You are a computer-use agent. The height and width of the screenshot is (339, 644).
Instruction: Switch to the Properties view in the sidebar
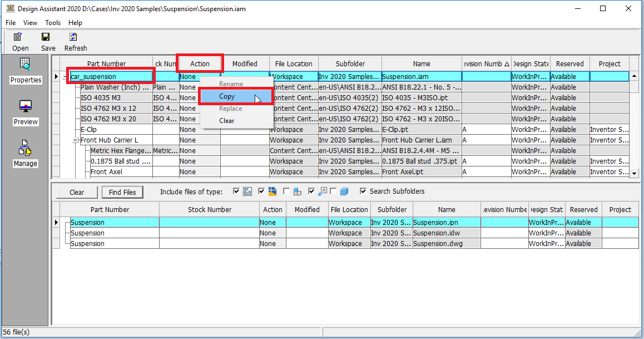pos(25,71)
